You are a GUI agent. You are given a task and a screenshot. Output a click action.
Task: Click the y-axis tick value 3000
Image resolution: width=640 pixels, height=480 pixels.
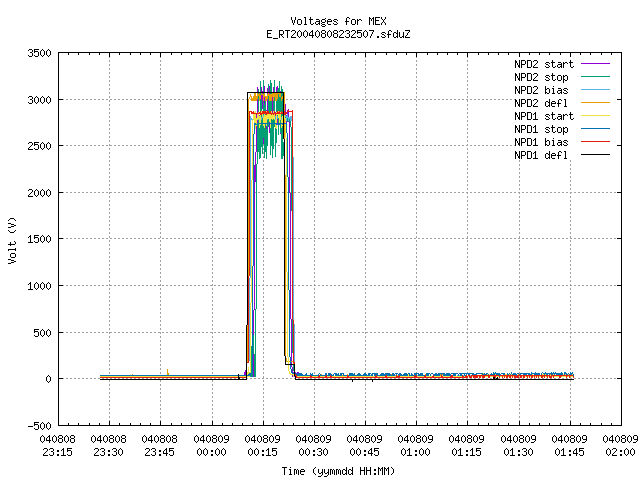click(x=40, y=100)
